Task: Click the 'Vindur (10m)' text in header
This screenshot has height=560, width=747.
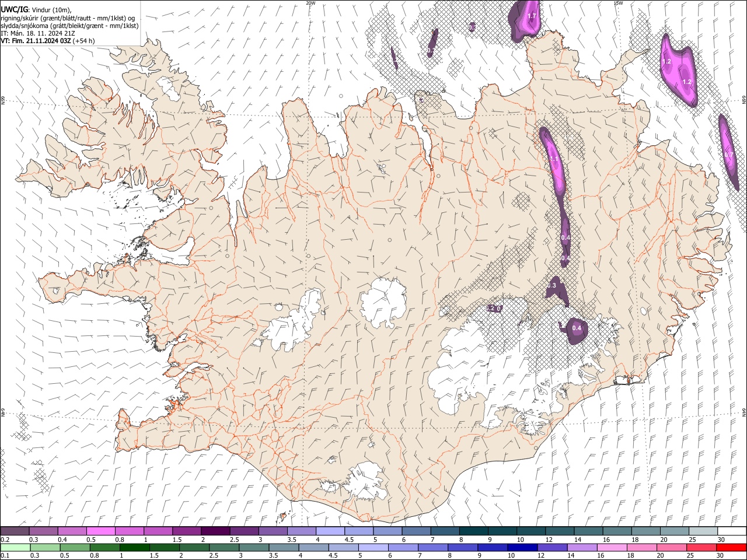Action: [x=51, y=10]
